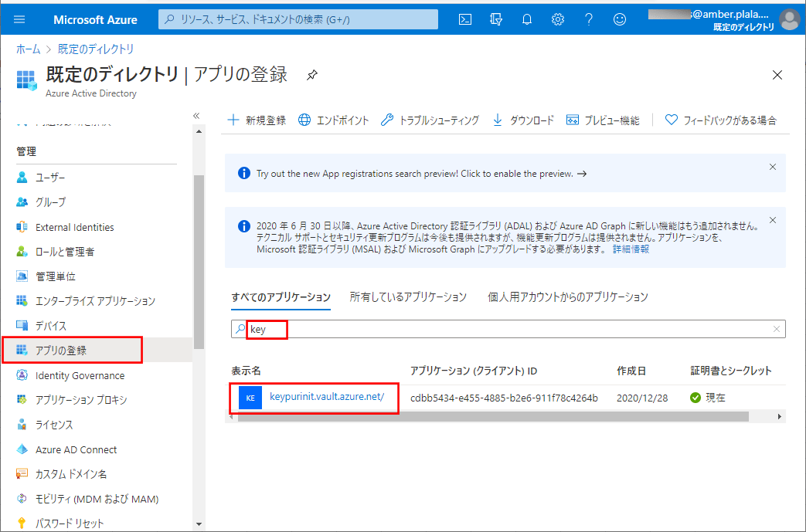Switch to 所有しているアプリケーション tab
Image resolution: width=806 pixels, height=532 pixels.
[x=408, y=296]
